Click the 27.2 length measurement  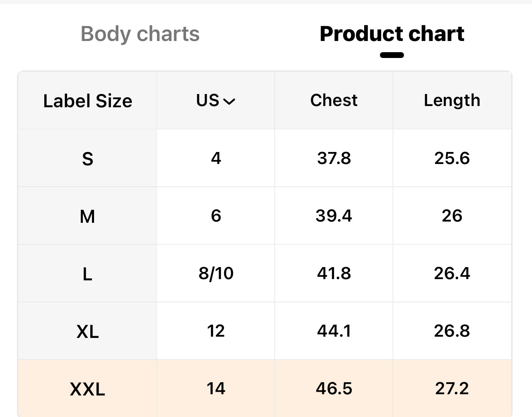(x=452, y=388)
